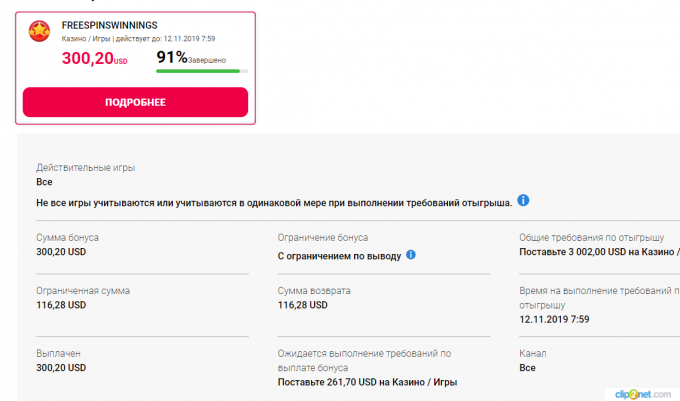Click the clip2net.com watermark logo
Image resolution: width=680 pixels, height=401 pixels.
(643, 394)
